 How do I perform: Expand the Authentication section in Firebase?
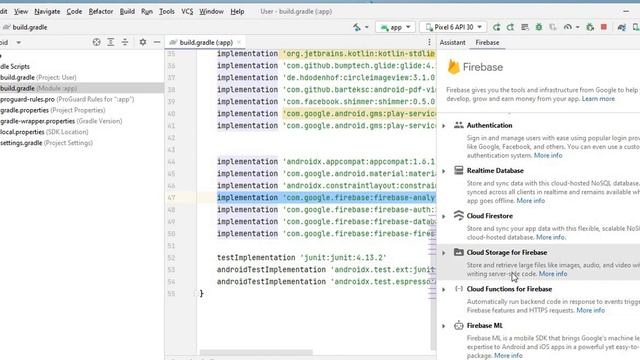[x=444, y=126]
